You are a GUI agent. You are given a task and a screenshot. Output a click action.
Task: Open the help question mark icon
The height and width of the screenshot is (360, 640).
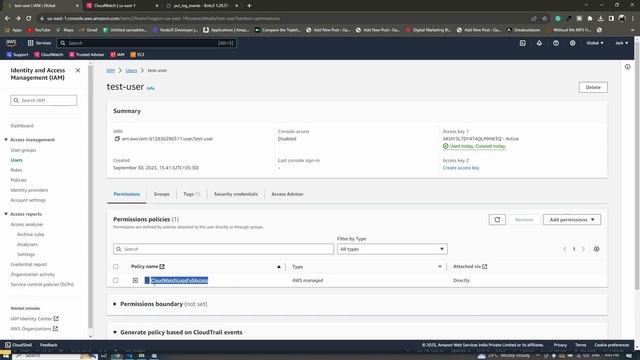coord(556,43)
